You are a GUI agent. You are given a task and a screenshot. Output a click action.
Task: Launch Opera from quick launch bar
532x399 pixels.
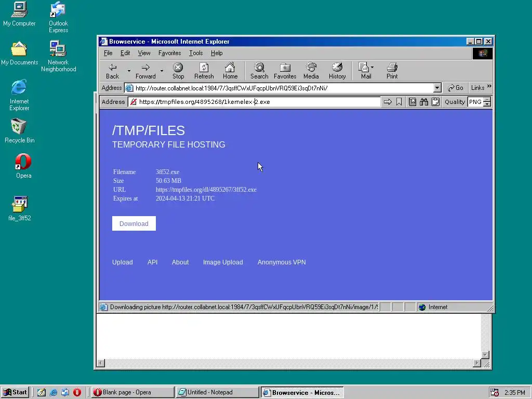click(x=77, y=392)
